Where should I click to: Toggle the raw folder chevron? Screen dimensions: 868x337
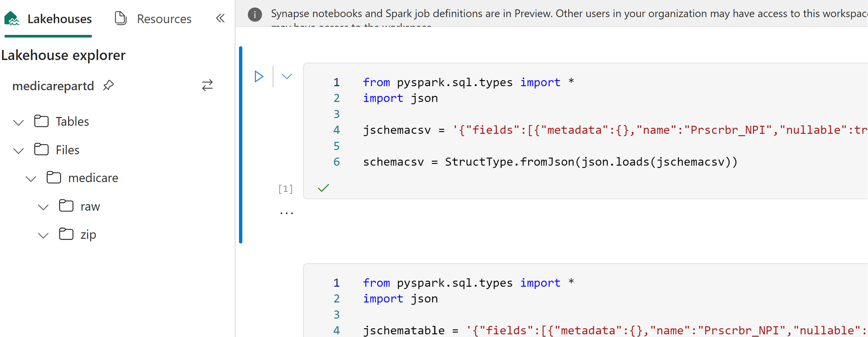[x=43, y=207]
